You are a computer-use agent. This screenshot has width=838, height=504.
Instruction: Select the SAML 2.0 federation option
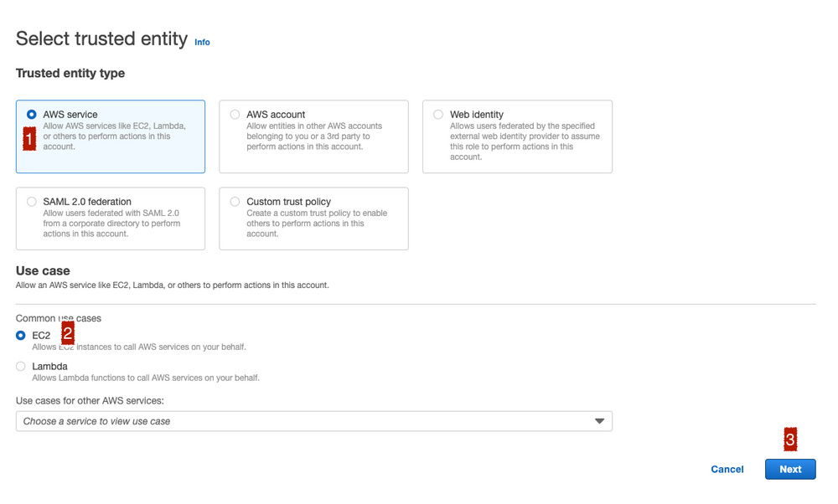click(30, 202)
